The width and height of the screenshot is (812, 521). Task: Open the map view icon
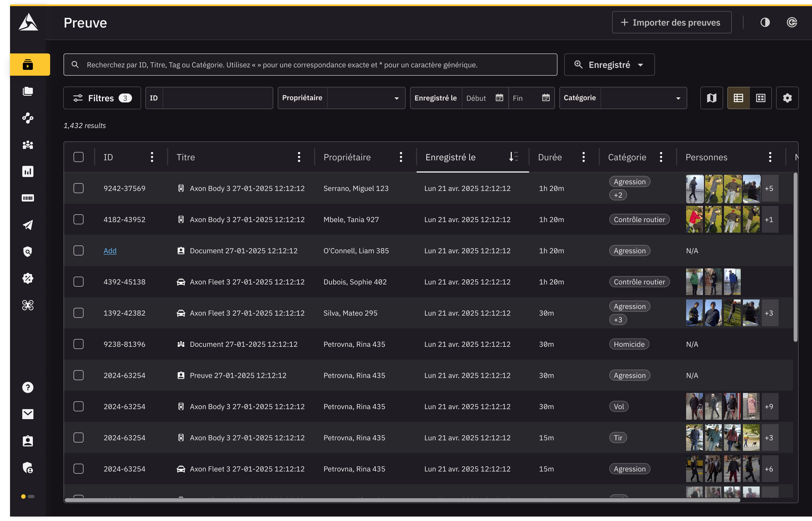click(x=711, y=98)
